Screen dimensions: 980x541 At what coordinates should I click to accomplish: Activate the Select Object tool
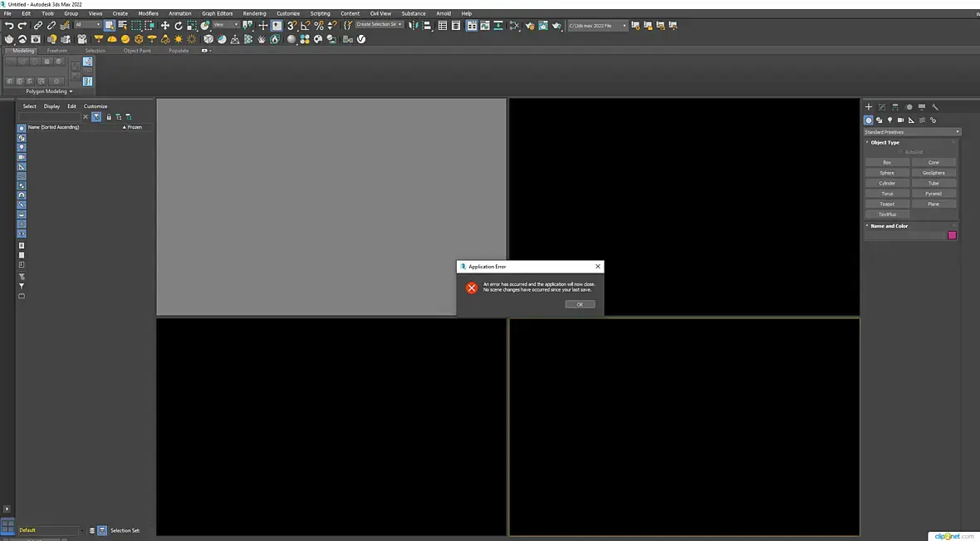click(x=110, y=26)
